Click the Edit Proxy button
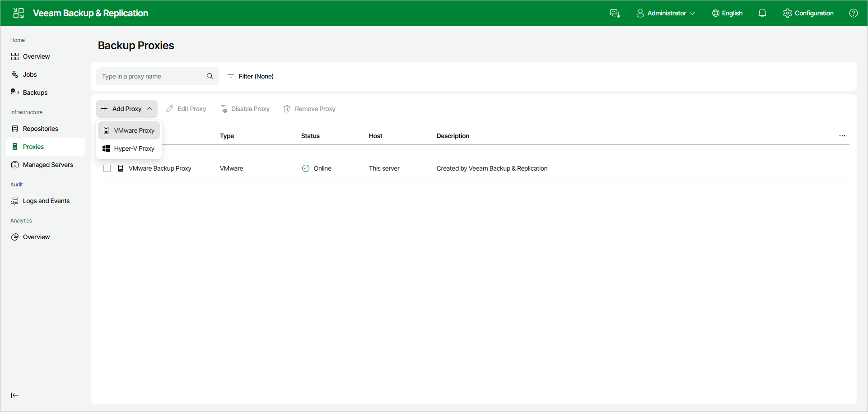868x412 pixels. [186, 109]
